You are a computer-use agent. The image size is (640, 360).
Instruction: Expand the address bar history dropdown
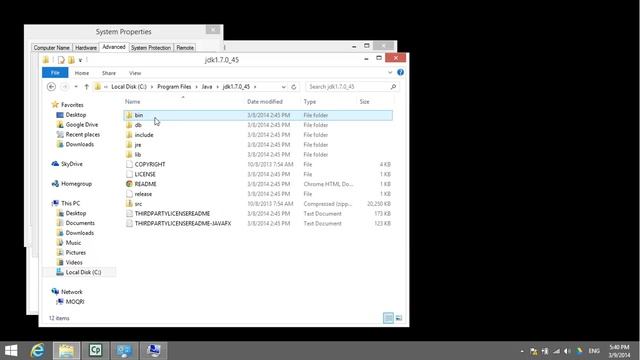click(x=283, y=87)
